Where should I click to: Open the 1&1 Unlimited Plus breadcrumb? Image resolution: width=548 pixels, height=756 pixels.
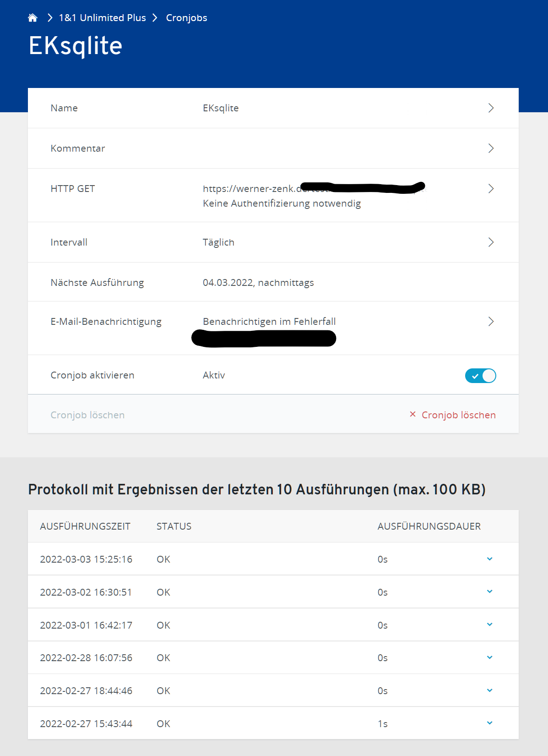click(x=102, y=18)
